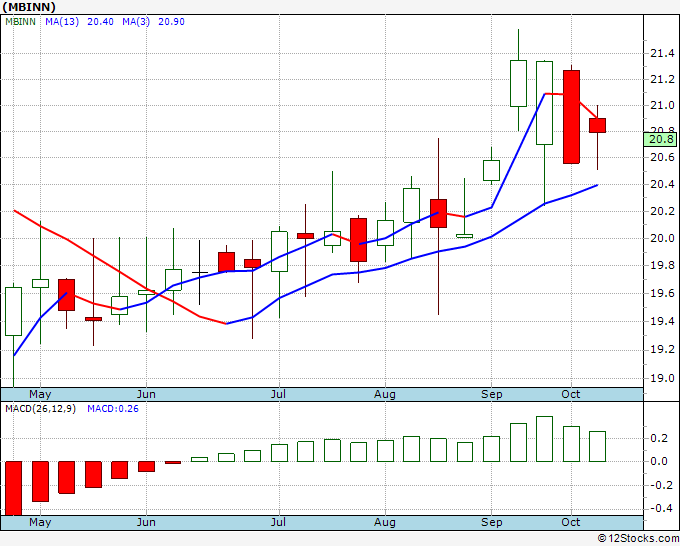
Task: Click the 21.4 price axis label
Action: [662, 53]
